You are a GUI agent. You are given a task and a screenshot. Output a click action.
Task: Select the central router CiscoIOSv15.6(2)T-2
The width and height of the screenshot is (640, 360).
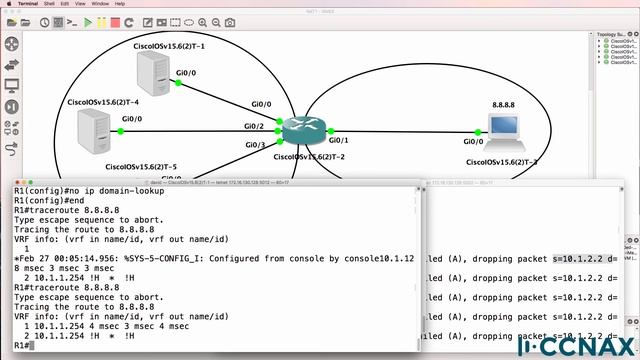click(x=304, y=131)
